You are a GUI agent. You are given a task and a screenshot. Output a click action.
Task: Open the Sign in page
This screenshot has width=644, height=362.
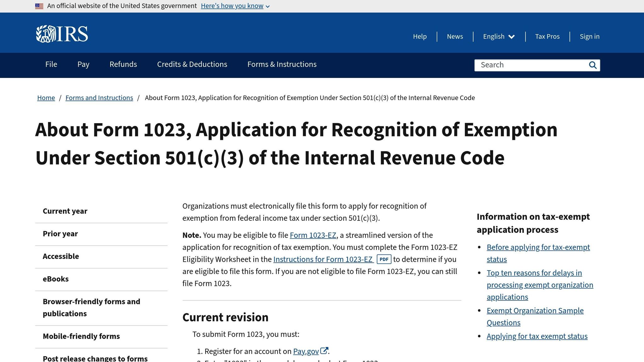pyautogui.click(x=589, y=36)
